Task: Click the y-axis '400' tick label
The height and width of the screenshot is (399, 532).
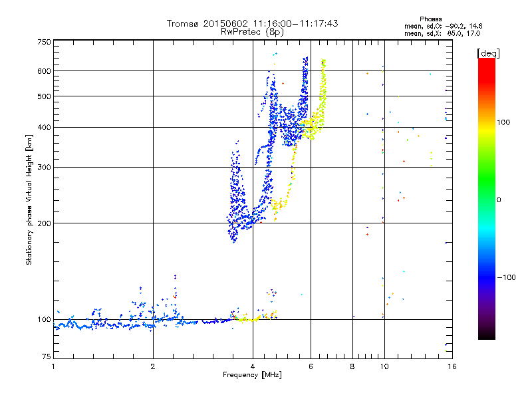Action: click(45, 128)
